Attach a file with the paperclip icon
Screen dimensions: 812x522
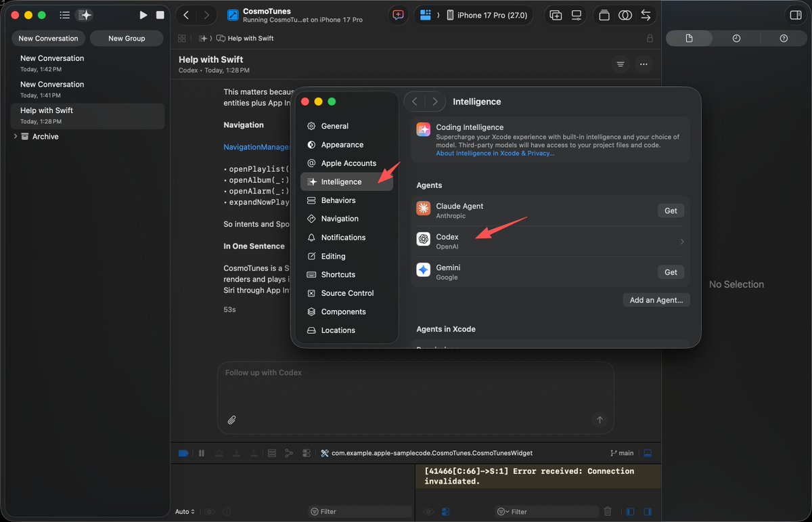(232, 420)
